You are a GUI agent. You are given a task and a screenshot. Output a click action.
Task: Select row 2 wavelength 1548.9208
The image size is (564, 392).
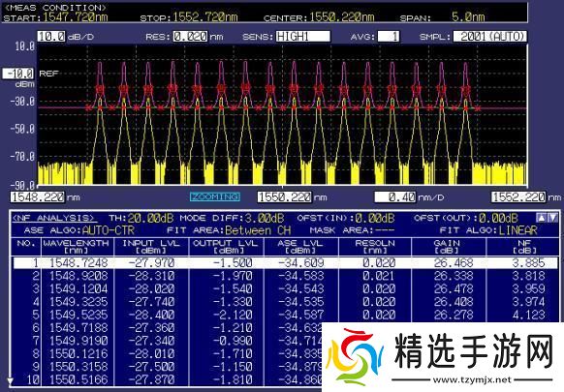coord(78,276)
